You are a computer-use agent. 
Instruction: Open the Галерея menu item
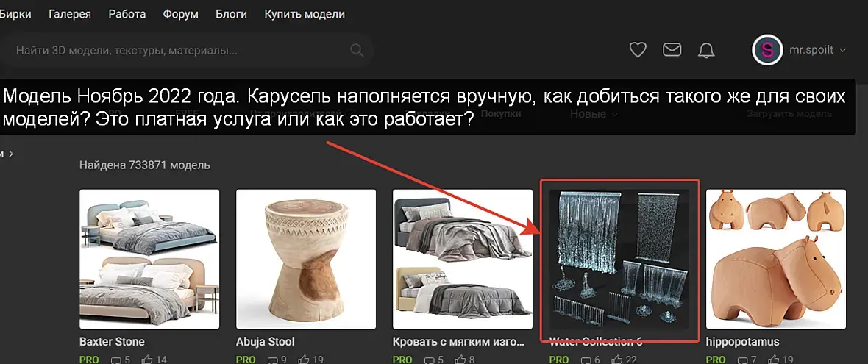pos(70,15)
